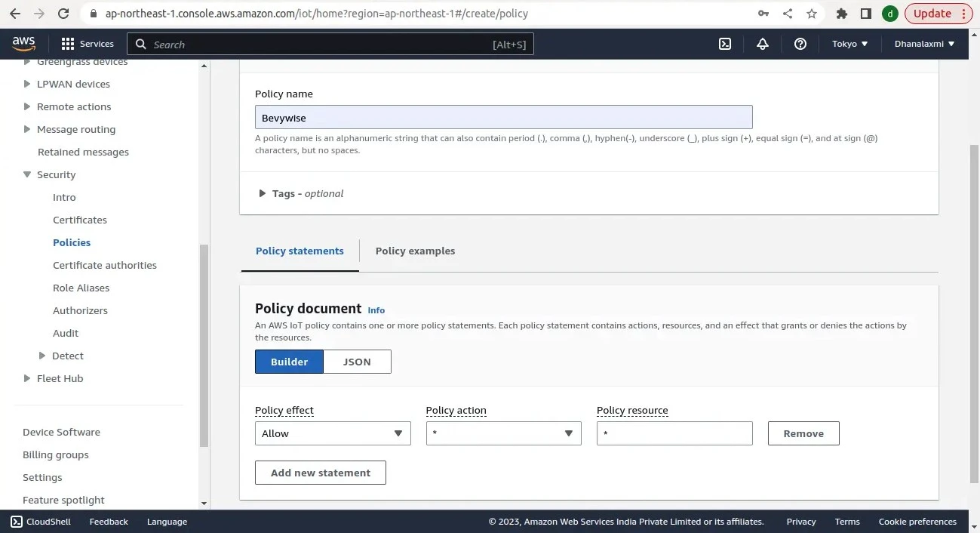
Task: Click the search magnifier icon in AWS header
Action: tap(140, 45)
